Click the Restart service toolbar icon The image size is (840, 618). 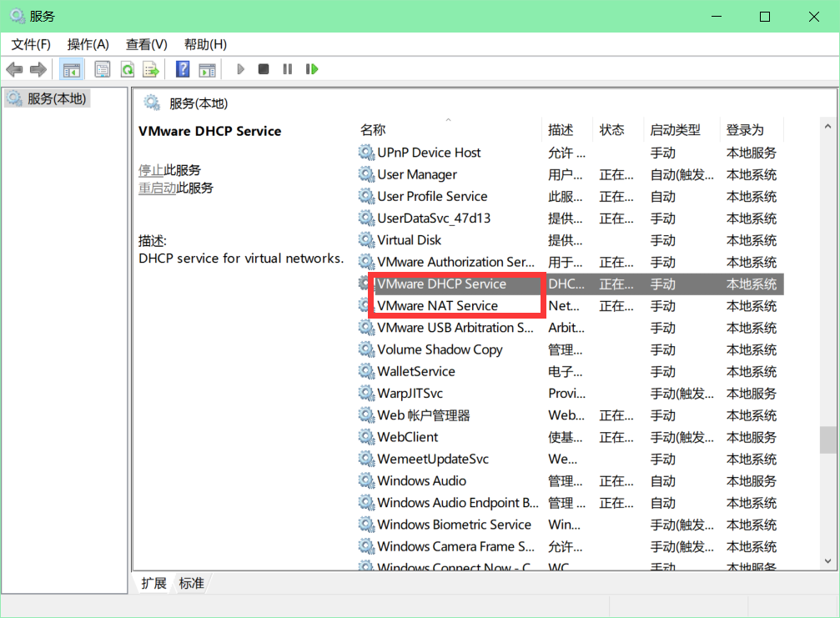coord(312,69)
